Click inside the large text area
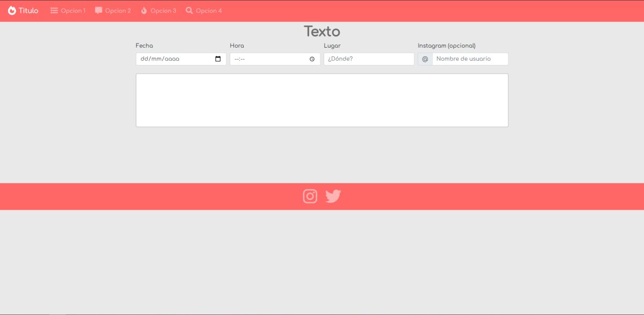 click(322, 100)
